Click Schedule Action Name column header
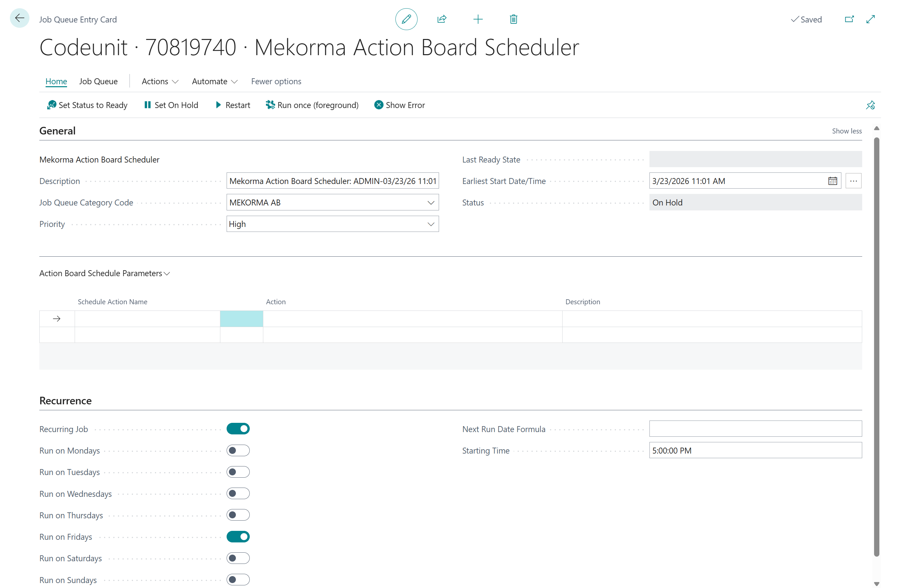 pyautogui.click(x=112, y=302)
